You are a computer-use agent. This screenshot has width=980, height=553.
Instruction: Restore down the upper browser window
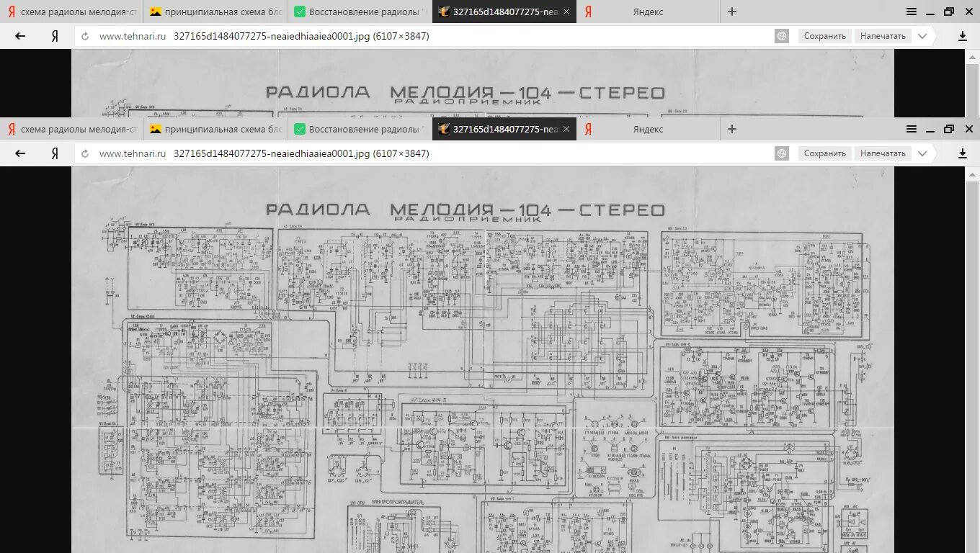[x=949, y=12]
